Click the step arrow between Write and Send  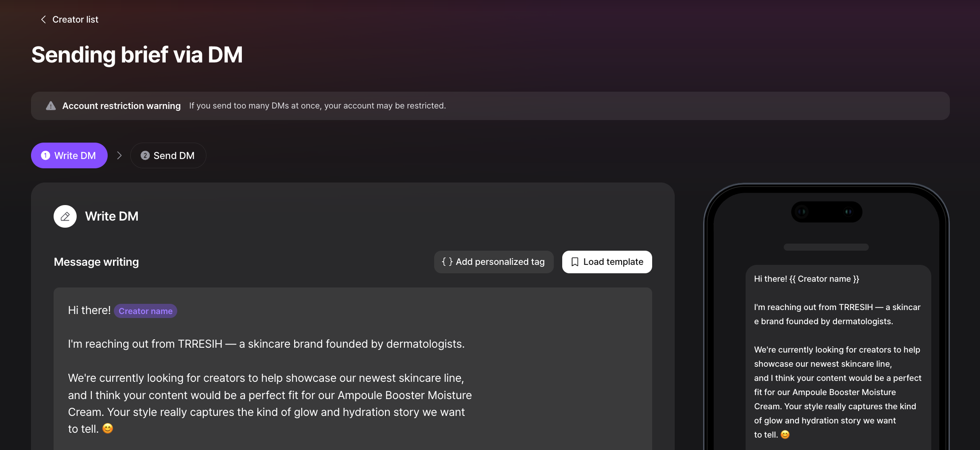coord(119,155)
